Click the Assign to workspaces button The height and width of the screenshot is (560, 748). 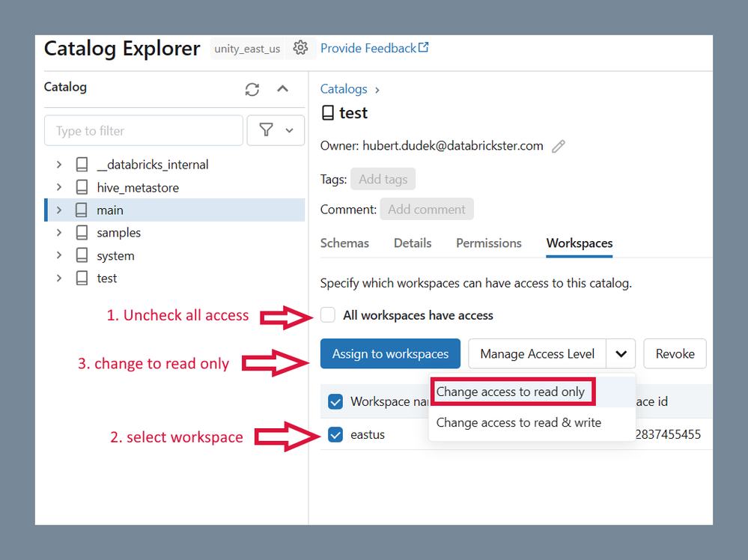pyautogui.click(x=390, y=354)
